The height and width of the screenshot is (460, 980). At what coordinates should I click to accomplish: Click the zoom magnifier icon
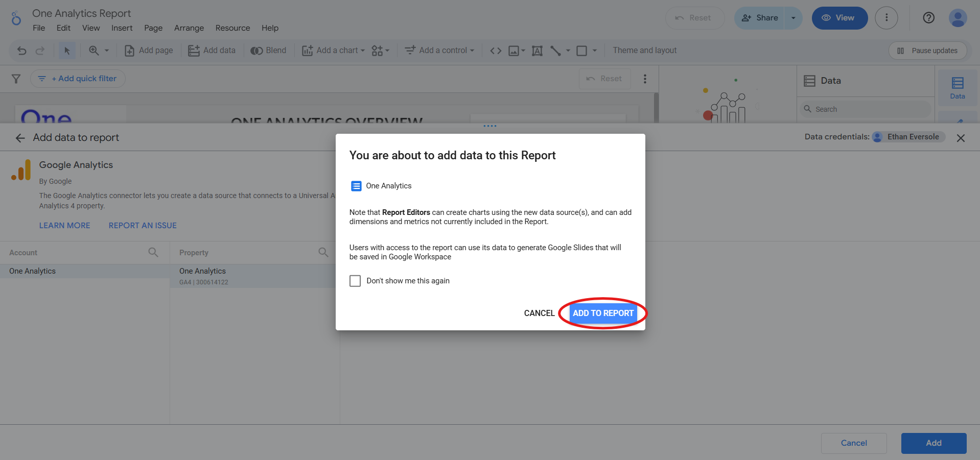pos(94,51)
